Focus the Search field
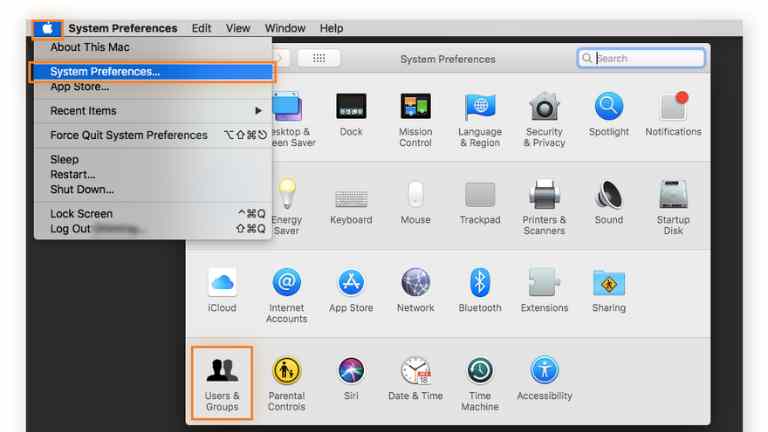 641,58
